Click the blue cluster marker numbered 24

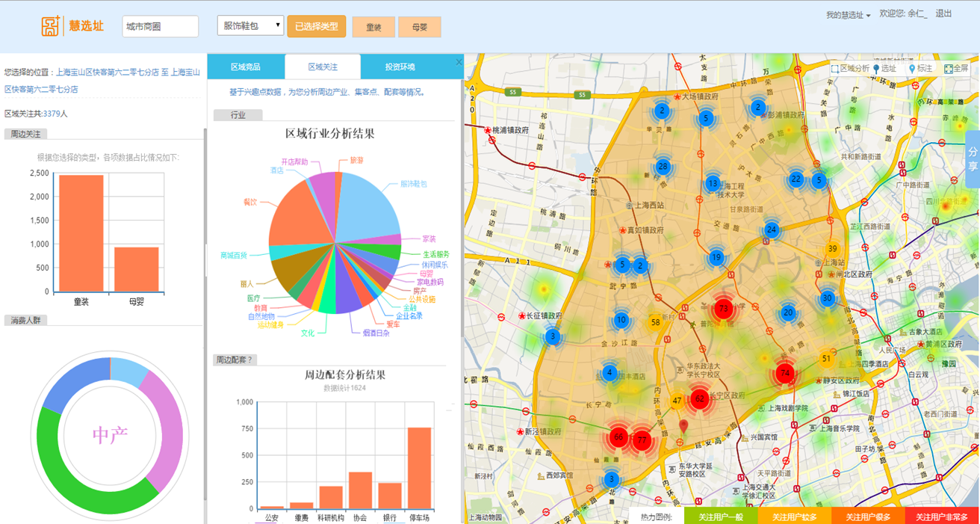[x=772, y=229]
